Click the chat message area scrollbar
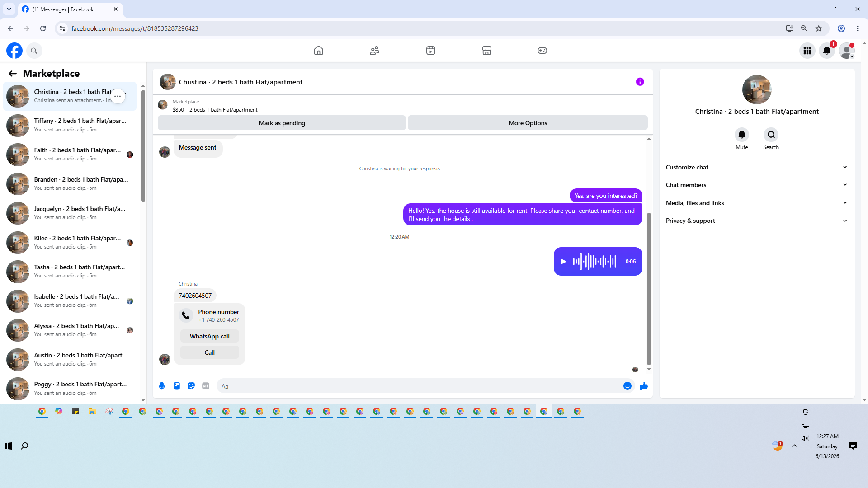 point(649,288)
